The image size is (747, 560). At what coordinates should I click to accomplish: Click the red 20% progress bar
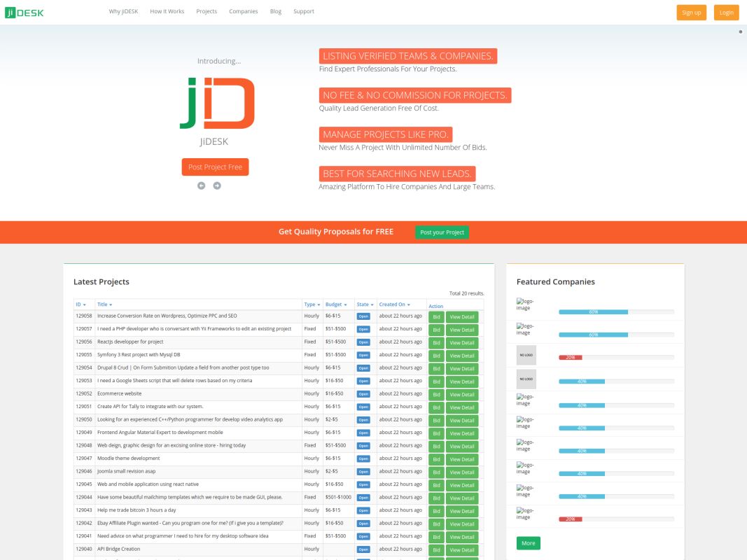click(572, 356)
